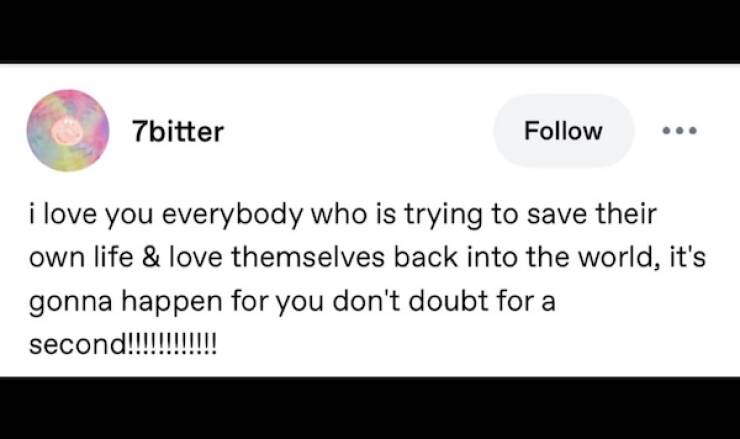Open the 7bitter username link

click(177, 131)
